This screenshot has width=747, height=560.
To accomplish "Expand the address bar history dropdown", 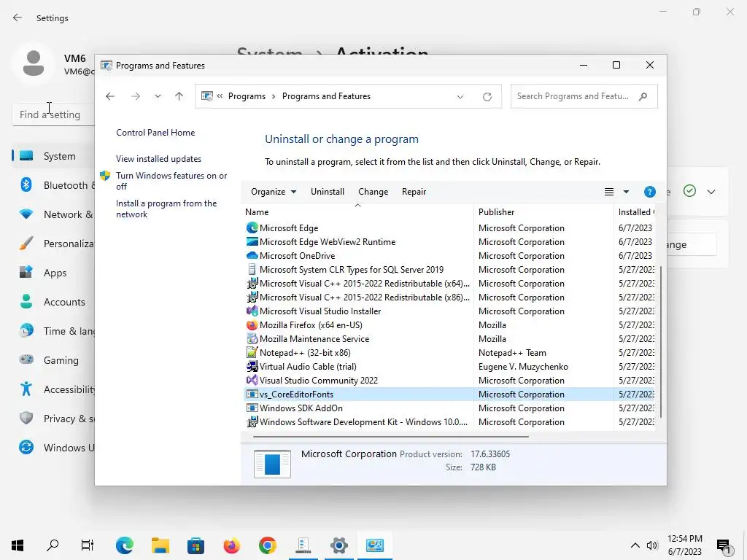I will coord(460,97).
